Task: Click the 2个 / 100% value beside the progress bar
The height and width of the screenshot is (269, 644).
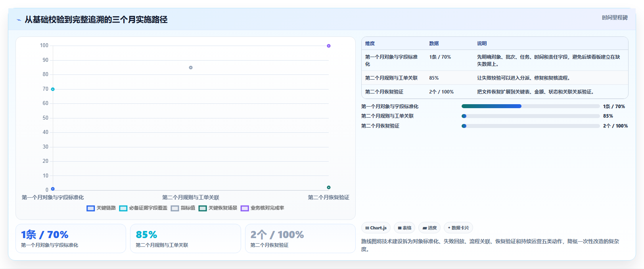Action: pyautogui.click(x=615, y=126)
